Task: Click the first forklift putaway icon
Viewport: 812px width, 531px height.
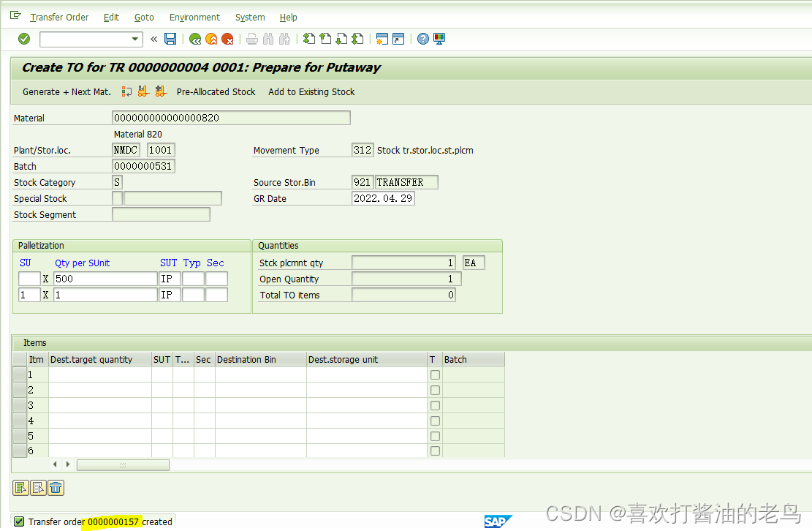Action: [x=142, y=91]
